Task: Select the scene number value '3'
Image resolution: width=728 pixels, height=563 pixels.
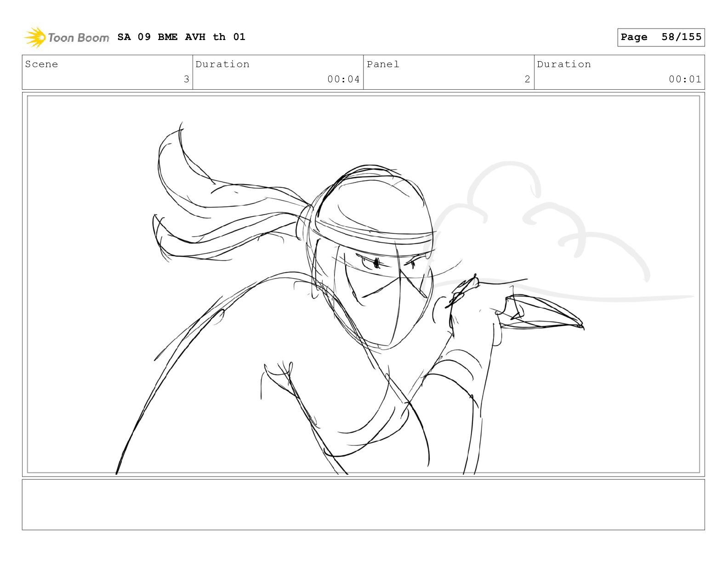Action: [186, 79]
